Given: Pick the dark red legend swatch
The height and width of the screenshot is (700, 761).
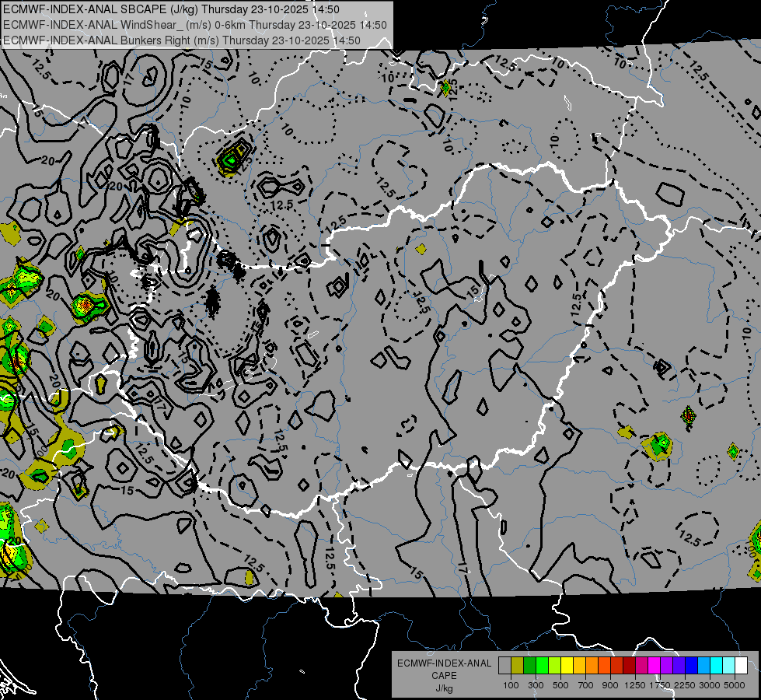Looking at the screenshot, I should point(629,666).
